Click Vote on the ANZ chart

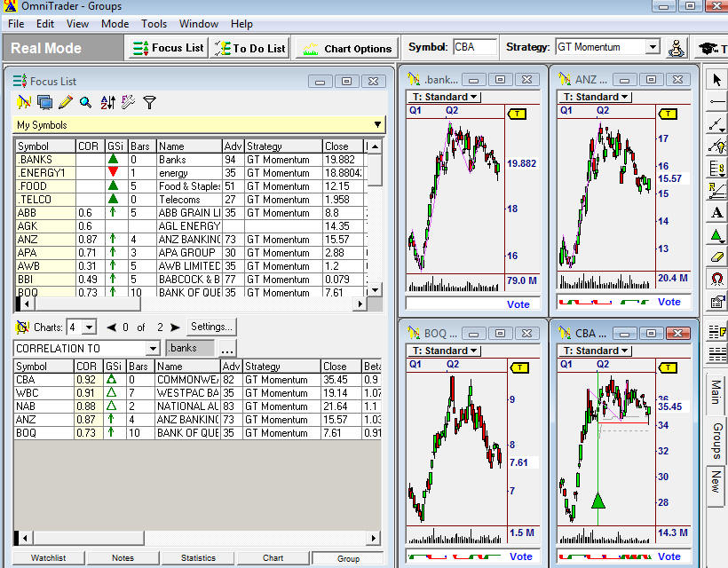669,302
